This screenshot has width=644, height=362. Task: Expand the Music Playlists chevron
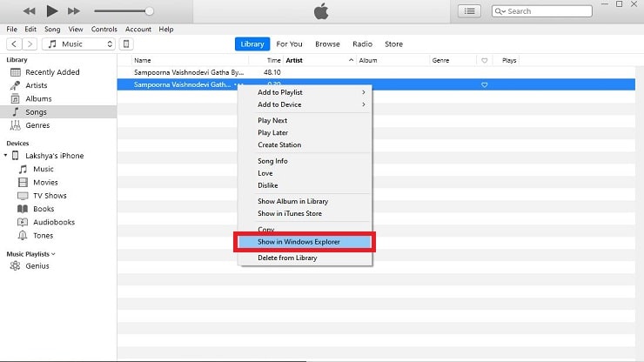click(53, 254)
